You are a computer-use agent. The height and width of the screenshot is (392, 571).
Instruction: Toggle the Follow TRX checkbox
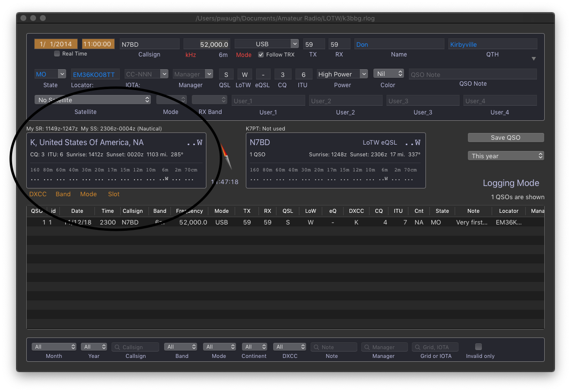[261, 55]
